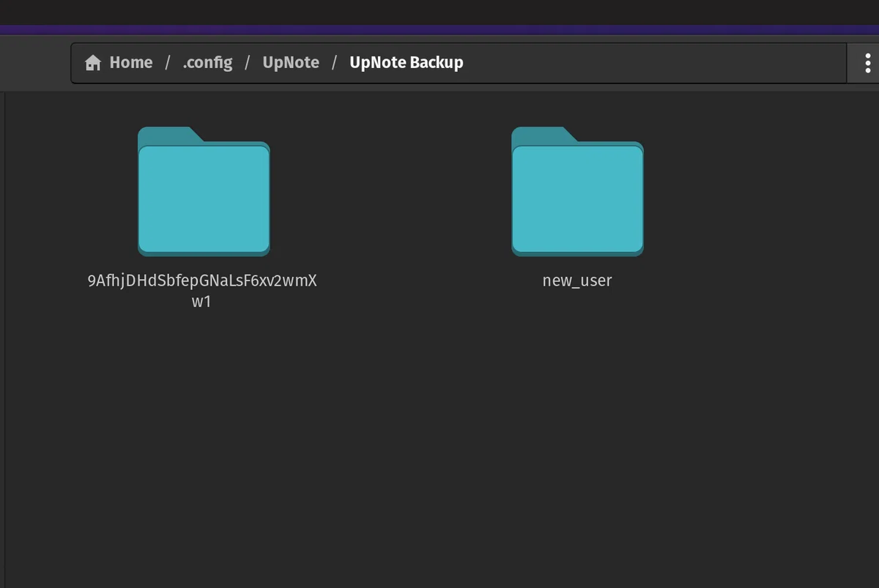Click the slash separator between Home and .config
Image resolution: width=879 pixels, height=588 pixels.
pyautogui.click(x=168, y=62)
